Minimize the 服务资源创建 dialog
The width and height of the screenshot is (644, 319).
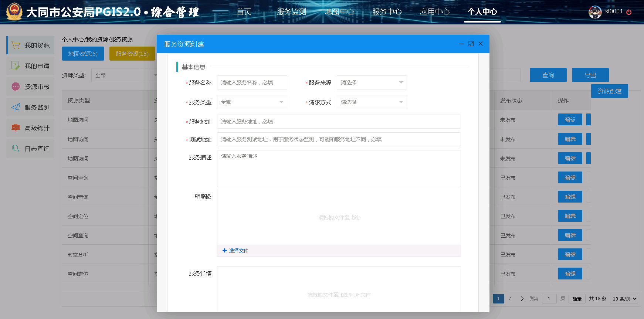click(461, 44)
